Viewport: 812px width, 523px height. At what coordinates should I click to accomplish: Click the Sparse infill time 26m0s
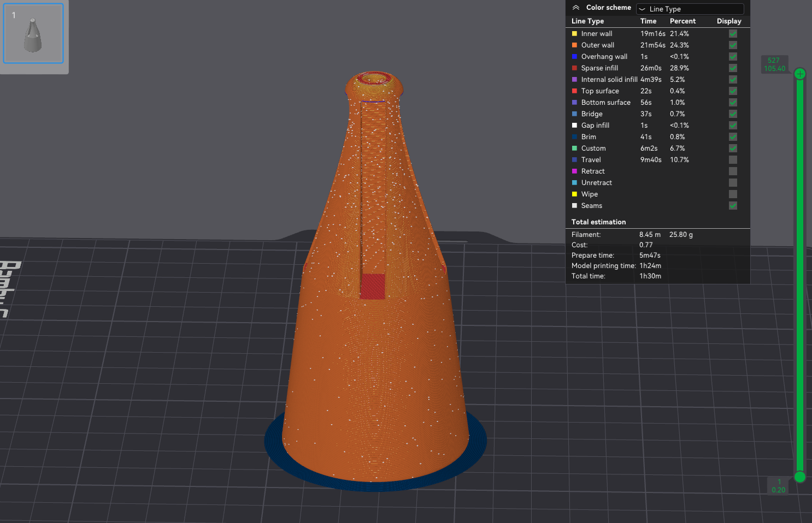coord(651,68)
